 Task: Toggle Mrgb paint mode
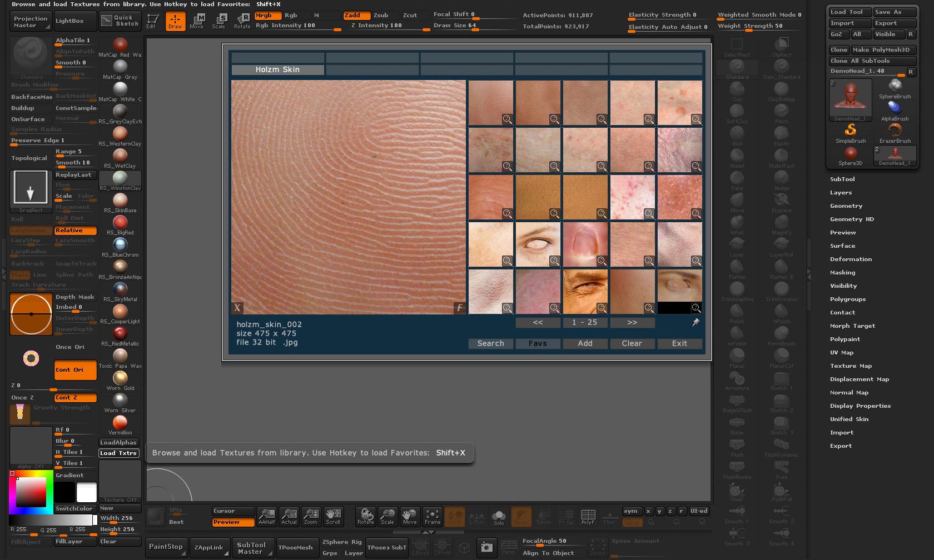pyautogui.click(x=267, y=16)
